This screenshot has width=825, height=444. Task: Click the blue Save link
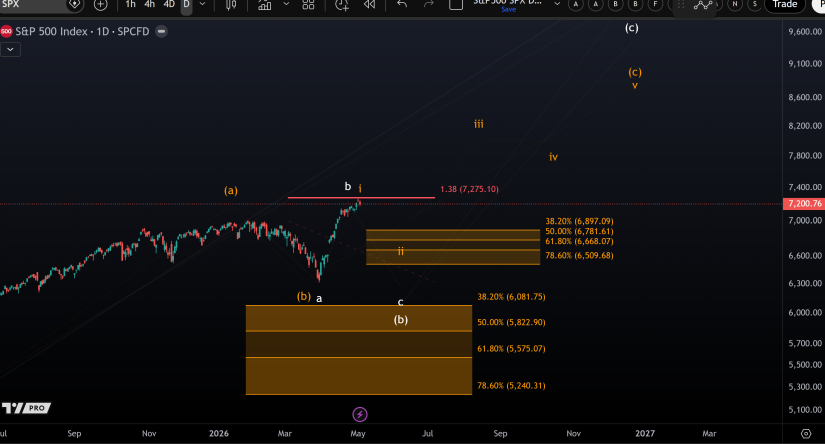[x=508, y=9]
